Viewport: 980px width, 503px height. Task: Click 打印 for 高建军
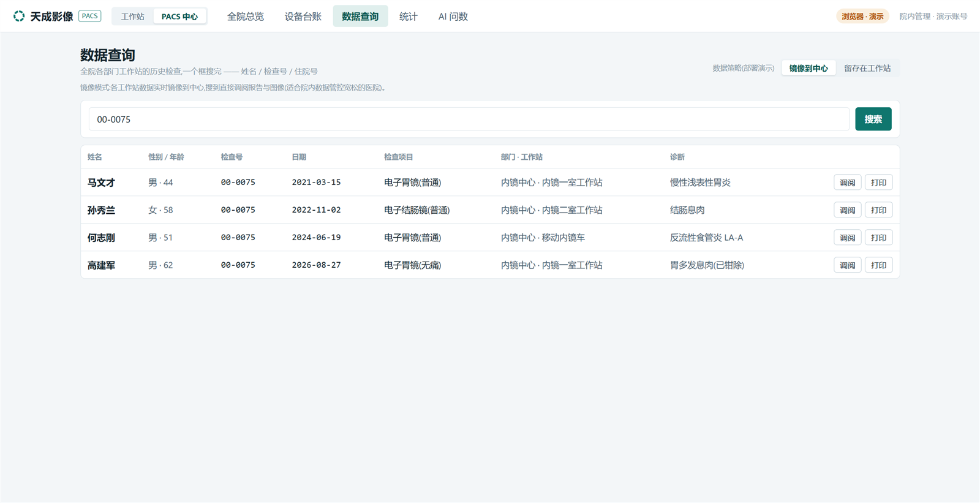click(x=878, y=265)
